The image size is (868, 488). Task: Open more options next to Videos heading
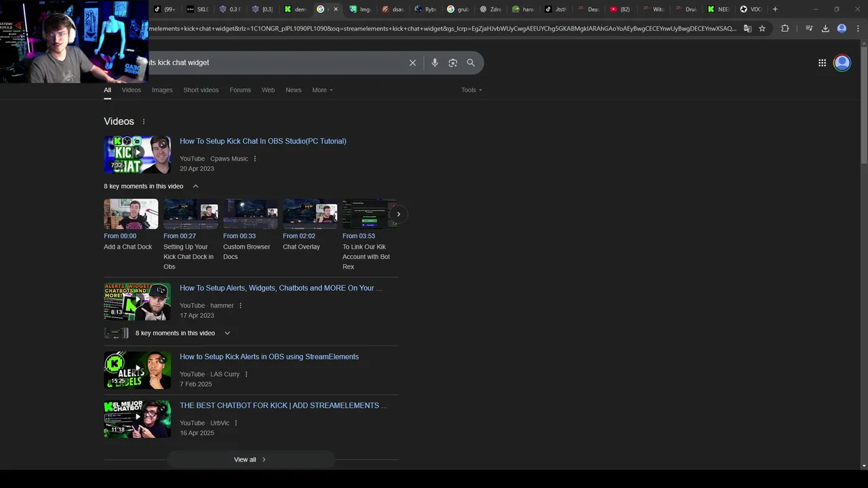(x=144, y=121)
